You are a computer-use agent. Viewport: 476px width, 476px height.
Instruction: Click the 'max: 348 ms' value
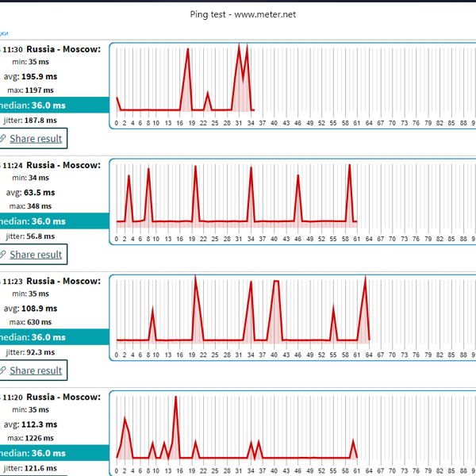(x=30, y=206)
